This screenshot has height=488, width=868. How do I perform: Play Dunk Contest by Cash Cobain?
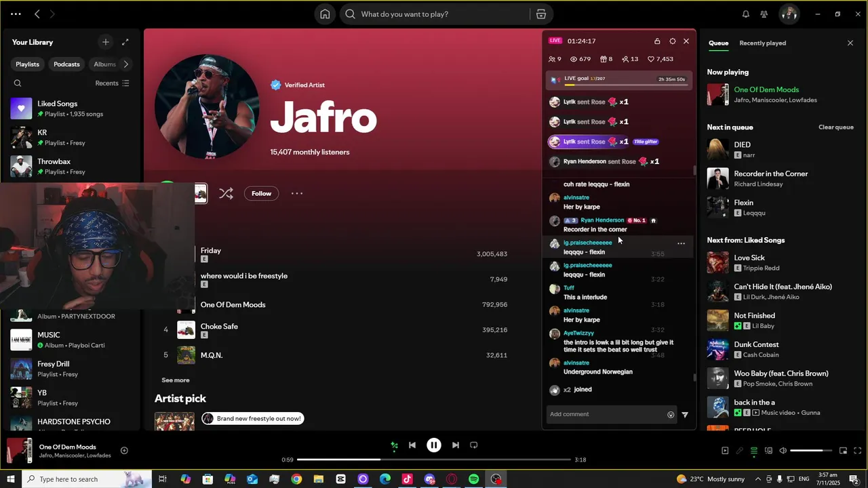coord(781,349)
